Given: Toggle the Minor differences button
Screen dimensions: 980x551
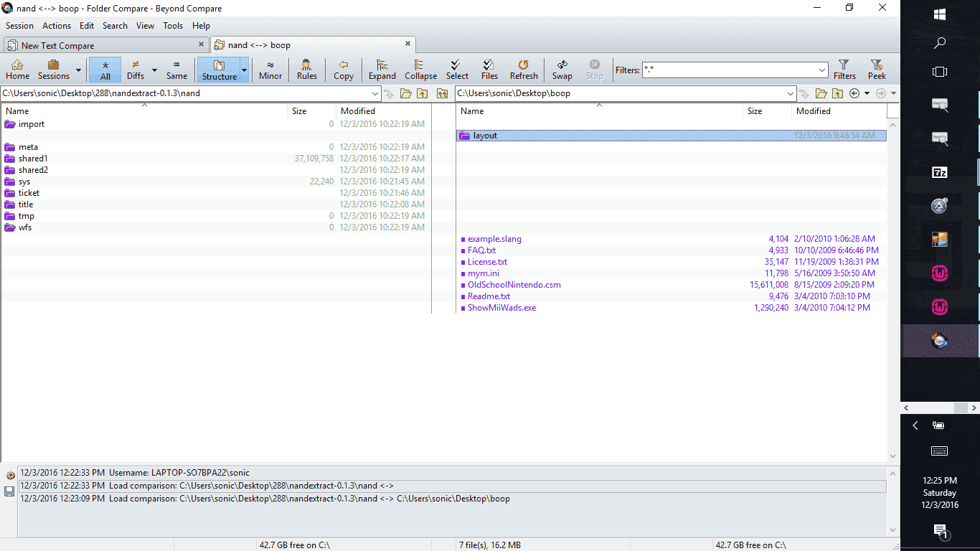Looking at the screenshot, I should click(x=270, y=70).
